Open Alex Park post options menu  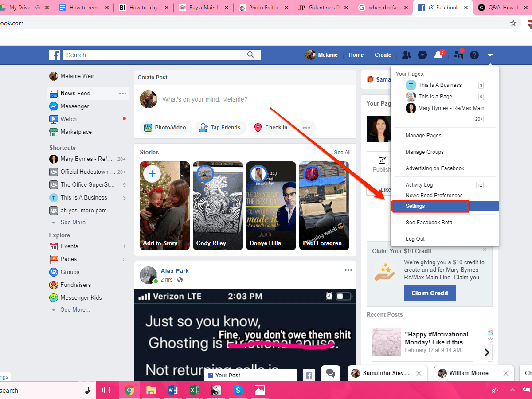(x=348, y=270)
